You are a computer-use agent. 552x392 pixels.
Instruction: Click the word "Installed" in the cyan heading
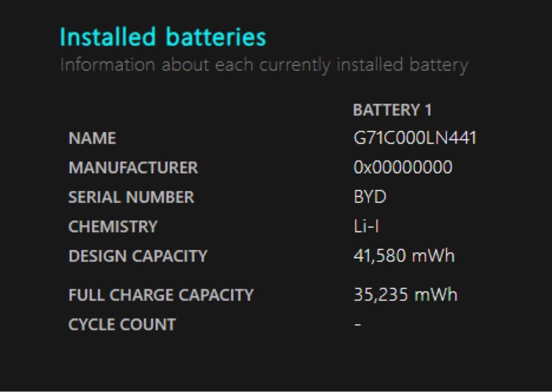[107, 37]
